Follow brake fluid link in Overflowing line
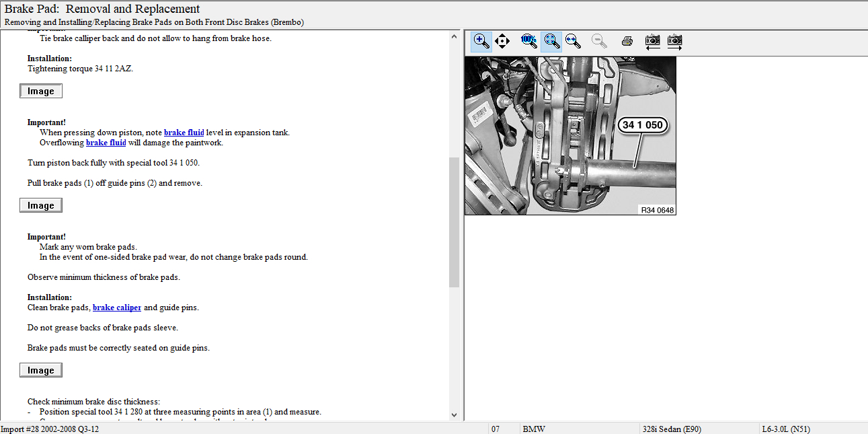868x434 pixels. [x=106, y=143]
